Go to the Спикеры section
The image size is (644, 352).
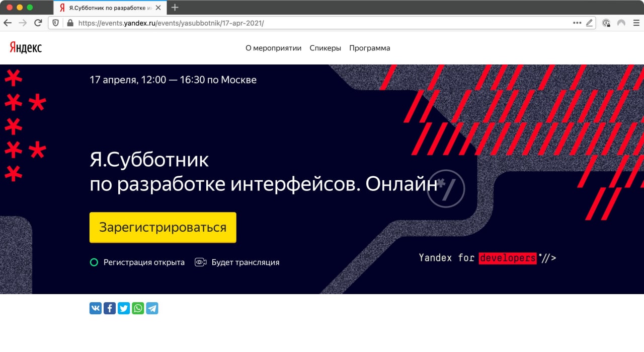pyautogui.click(x=326, y=48)
